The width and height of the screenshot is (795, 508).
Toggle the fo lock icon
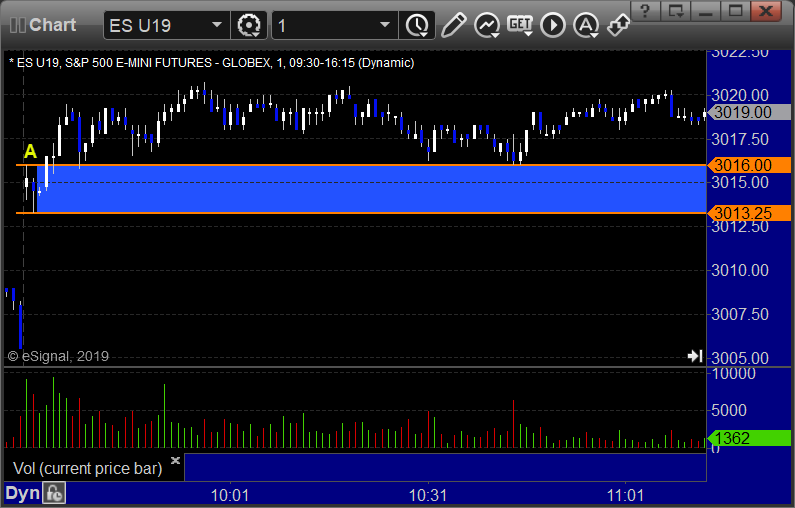pos(54,493)
